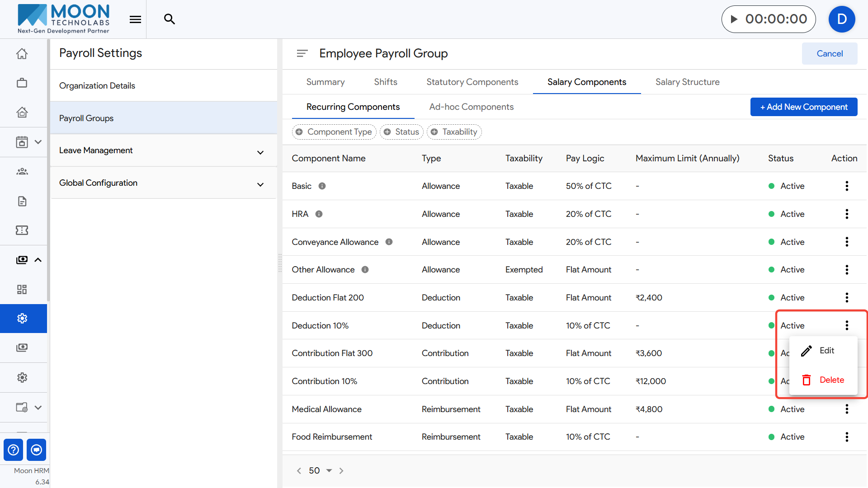The height and width of the screenshot is (488, 868).
Task: Click the search magnifier icon
Action: click(170, 19)
